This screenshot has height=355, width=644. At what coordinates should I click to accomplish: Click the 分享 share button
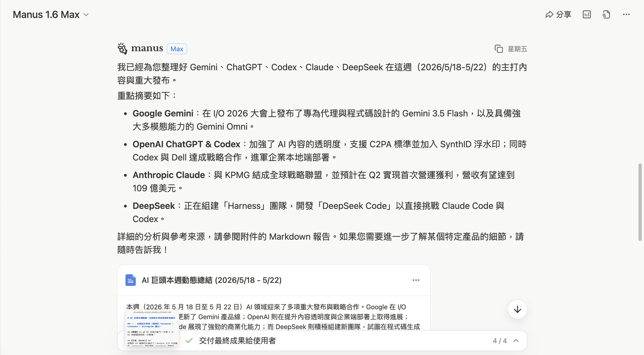pyautogui.click(x=558, y=14)
